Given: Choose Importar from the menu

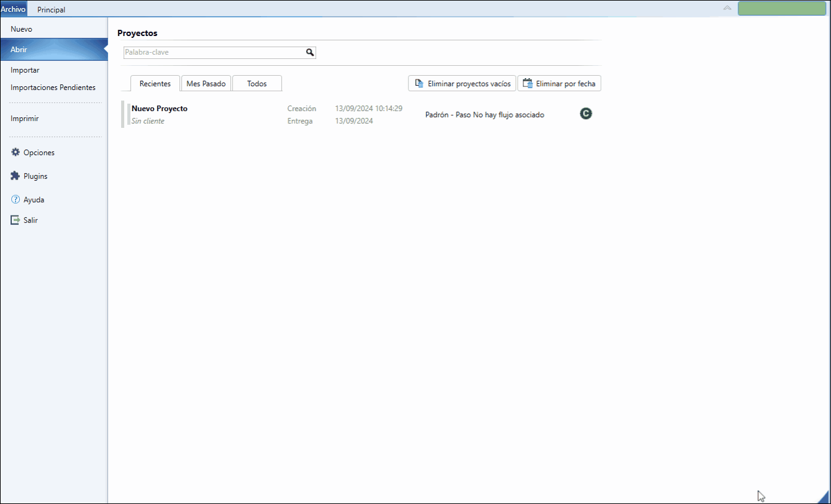Looking at the screenshot, I should [54, 70].
